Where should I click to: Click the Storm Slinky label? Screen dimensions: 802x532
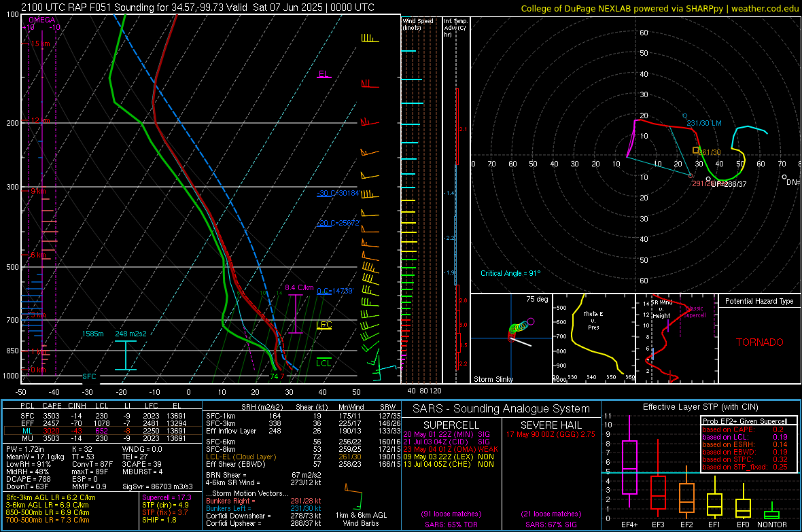pyautogui.click(x=493, y=379)
